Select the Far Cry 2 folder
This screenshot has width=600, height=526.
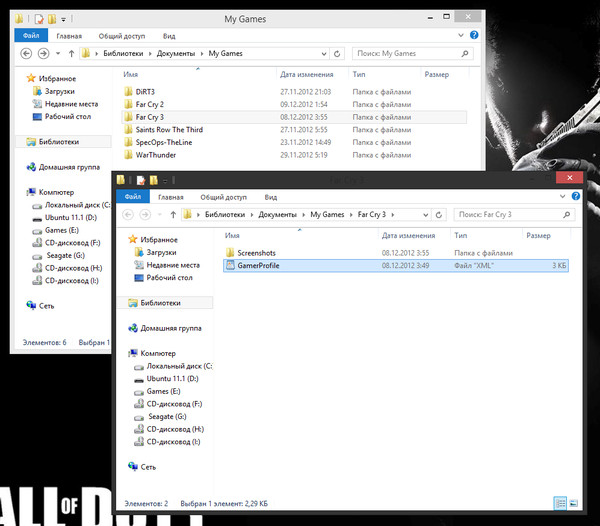point(295,104)
